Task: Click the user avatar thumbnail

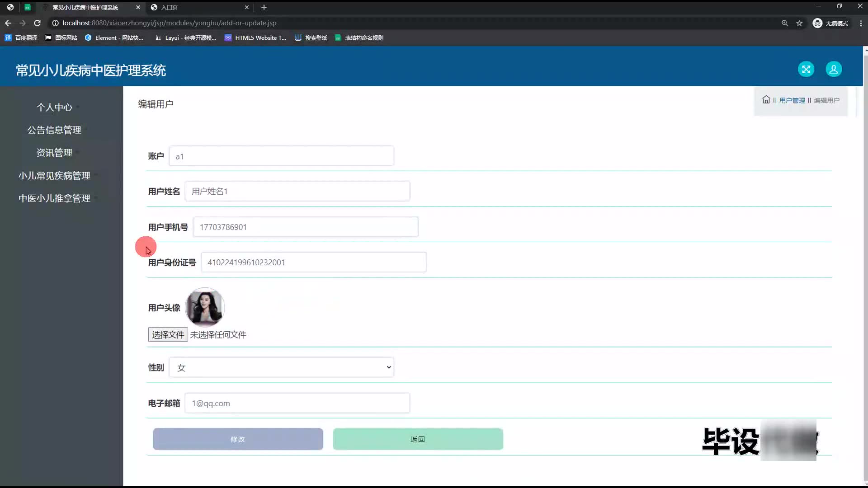Action: coord(205,307)
